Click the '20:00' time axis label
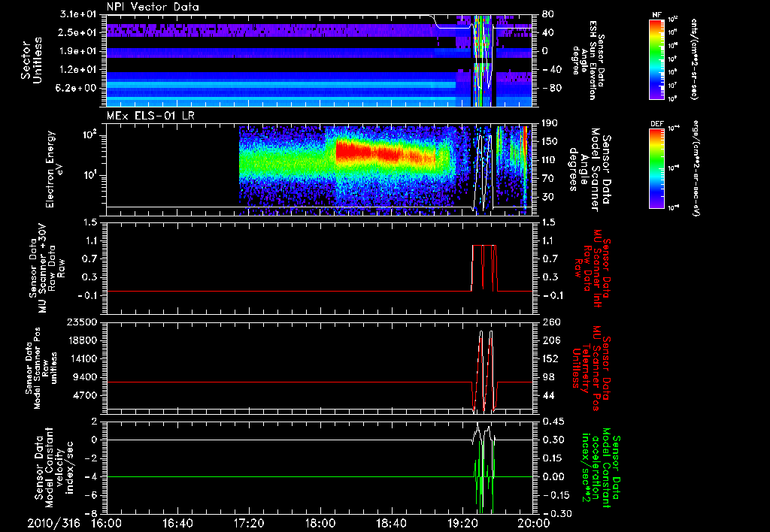Screen dimensions: 770x532 [x=533, y=523]
